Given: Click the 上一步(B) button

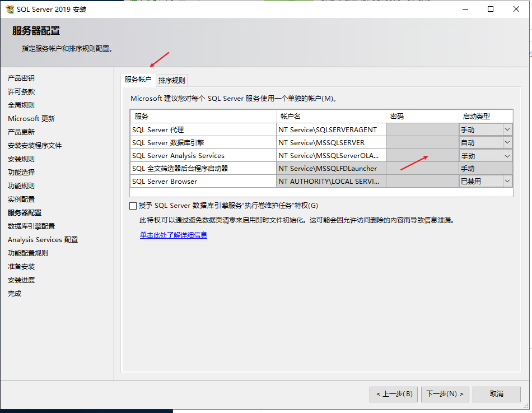Looking at the screenshot, I should (394, 394).
